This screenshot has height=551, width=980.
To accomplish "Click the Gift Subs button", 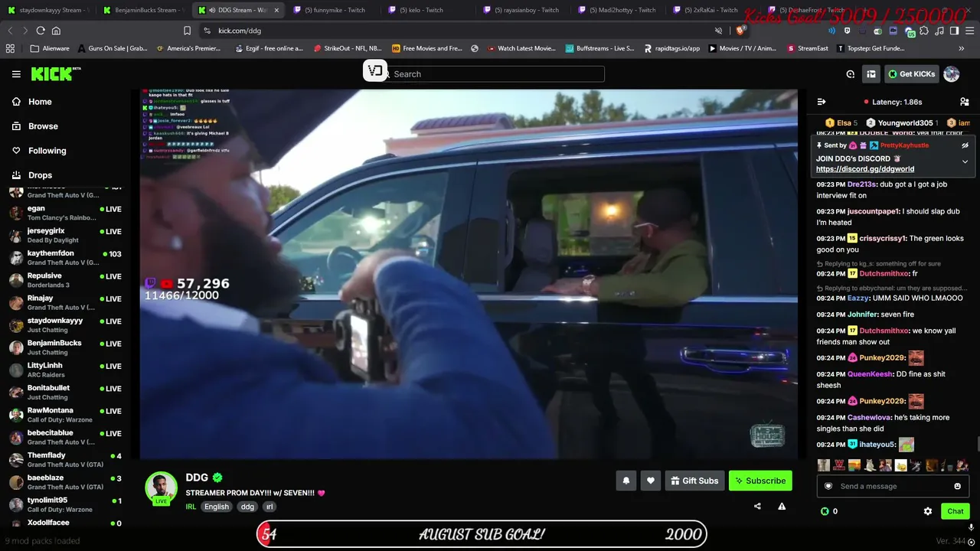I will pyautogui.click(x=694, y=481).
